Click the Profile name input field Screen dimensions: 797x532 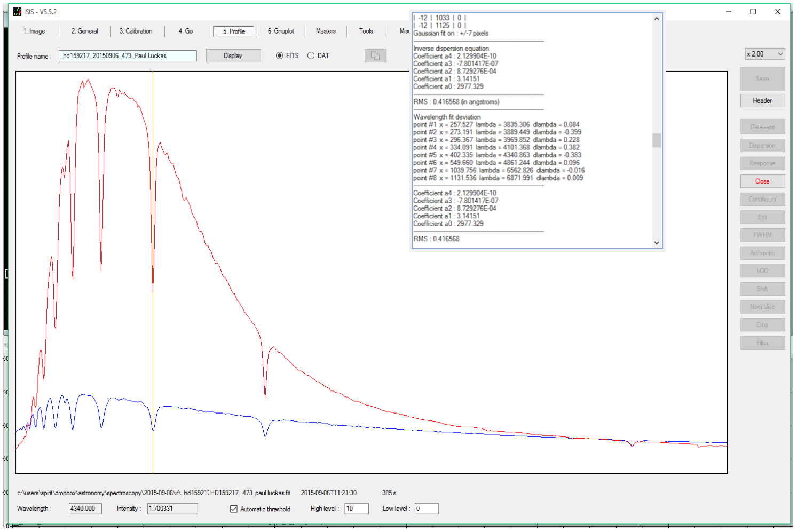tap(128, 56)
